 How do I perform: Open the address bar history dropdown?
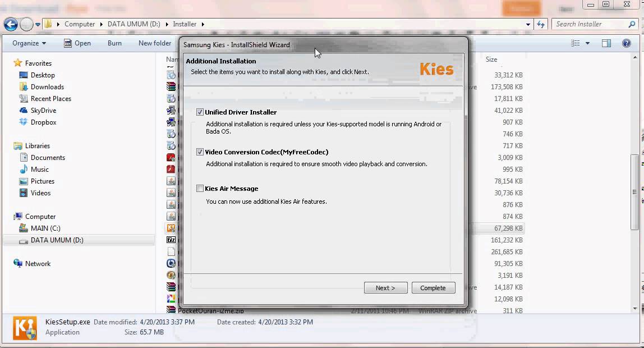pyautogui.click(x=528, y=25)
